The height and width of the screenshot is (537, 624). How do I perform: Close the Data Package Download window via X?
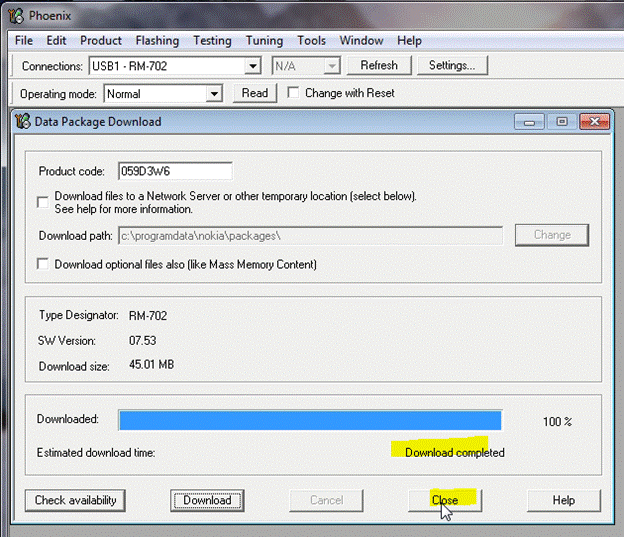click(594, 122)
